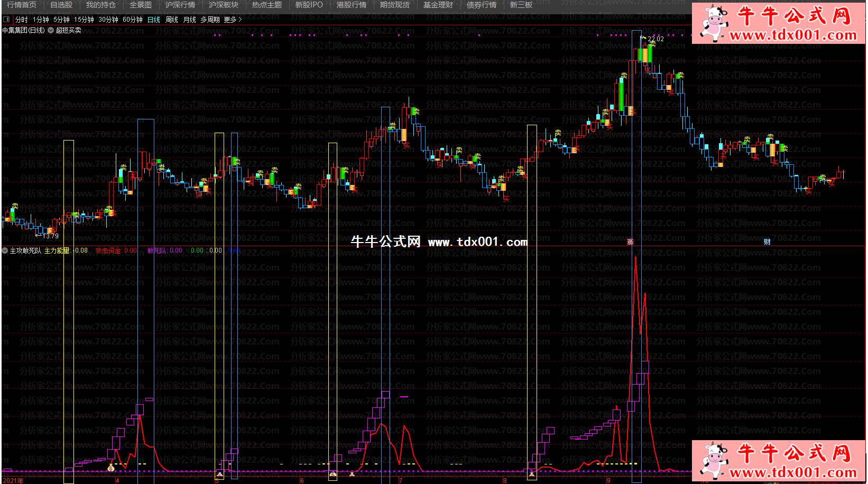Click the red 涨 event marker
Viewport: 868px width, 484px height.
point(630,242)
